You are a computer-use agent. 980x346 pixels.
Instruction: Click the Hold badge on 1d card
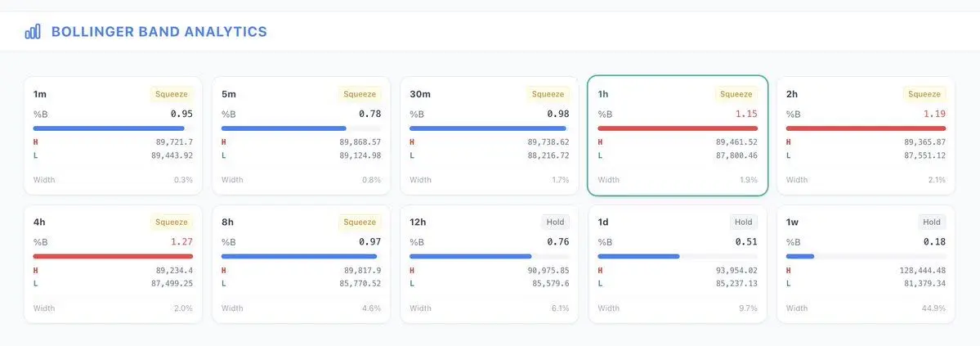[x=744, y=222]
